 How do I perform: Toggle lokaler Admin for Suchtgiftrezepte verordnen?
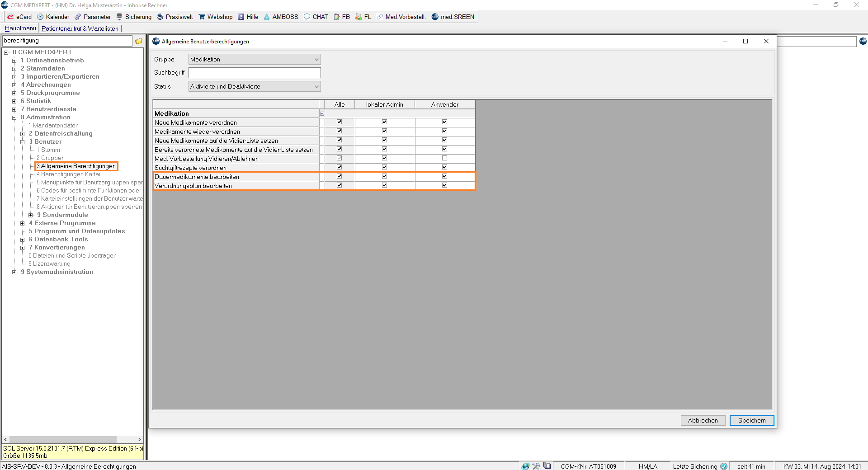pos(384,167)
